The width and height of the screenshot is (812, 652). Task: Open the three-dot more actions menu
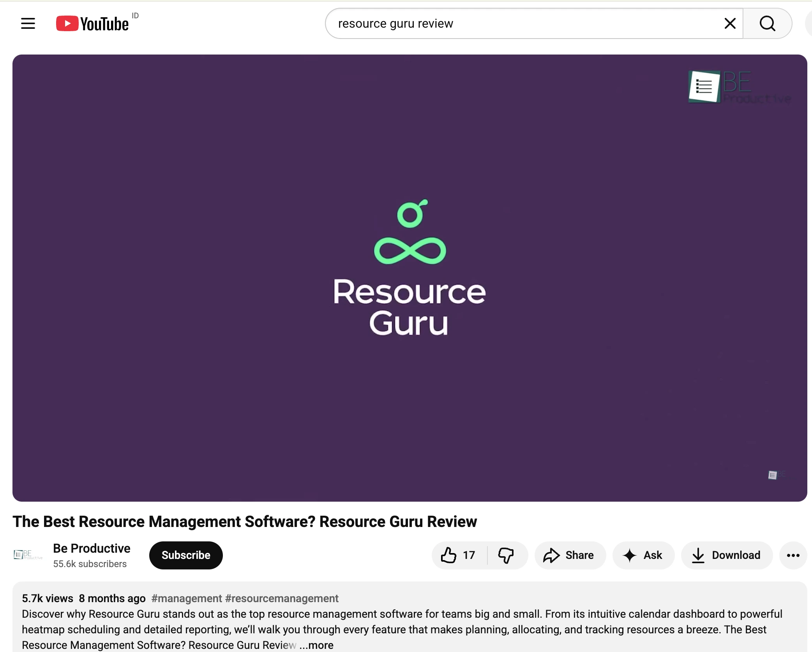tap(793, 555)
